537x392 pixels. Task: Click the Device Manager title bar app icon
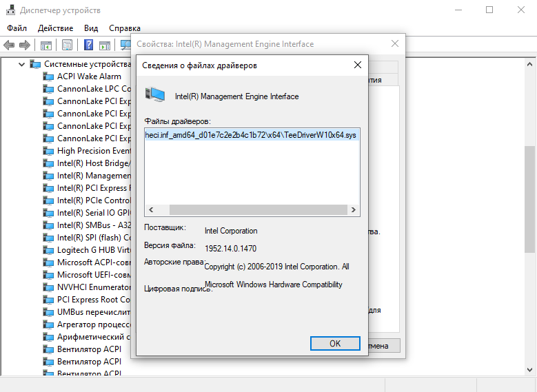click(x=11, y=10)
